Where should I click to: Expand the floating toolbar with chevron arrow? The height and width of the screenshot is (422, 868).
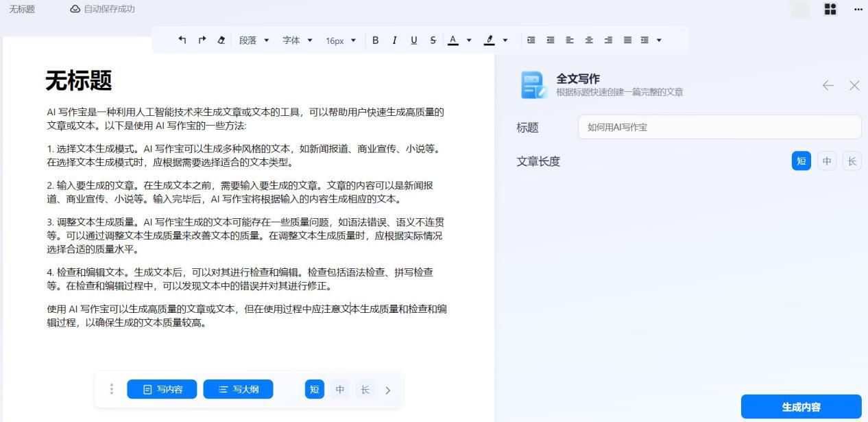coord(388,390)
